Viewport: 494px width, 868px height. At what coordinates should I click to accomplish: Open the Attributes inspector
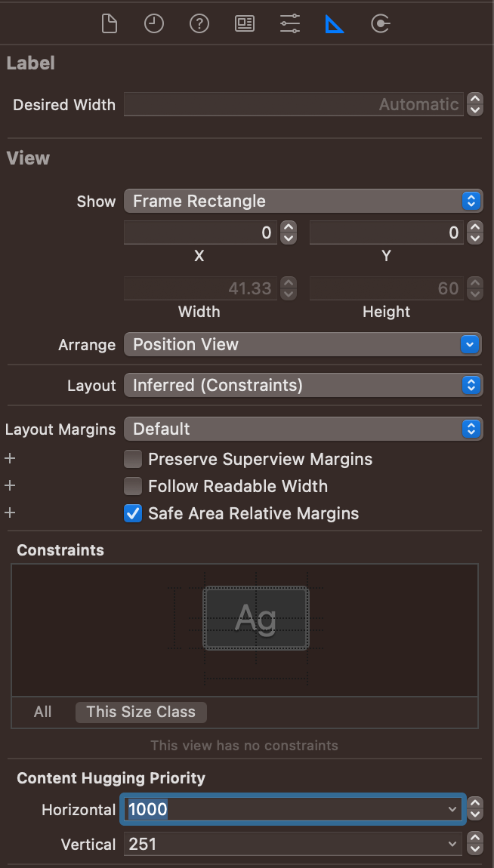tap(290, 24)
